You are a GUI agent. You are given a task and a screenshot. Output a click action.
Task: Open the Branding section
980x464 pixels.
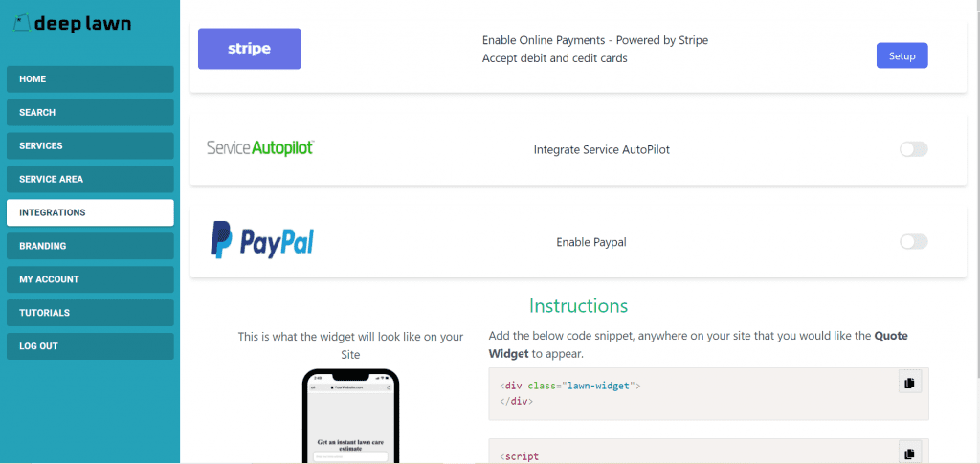(x=90, y=246)
